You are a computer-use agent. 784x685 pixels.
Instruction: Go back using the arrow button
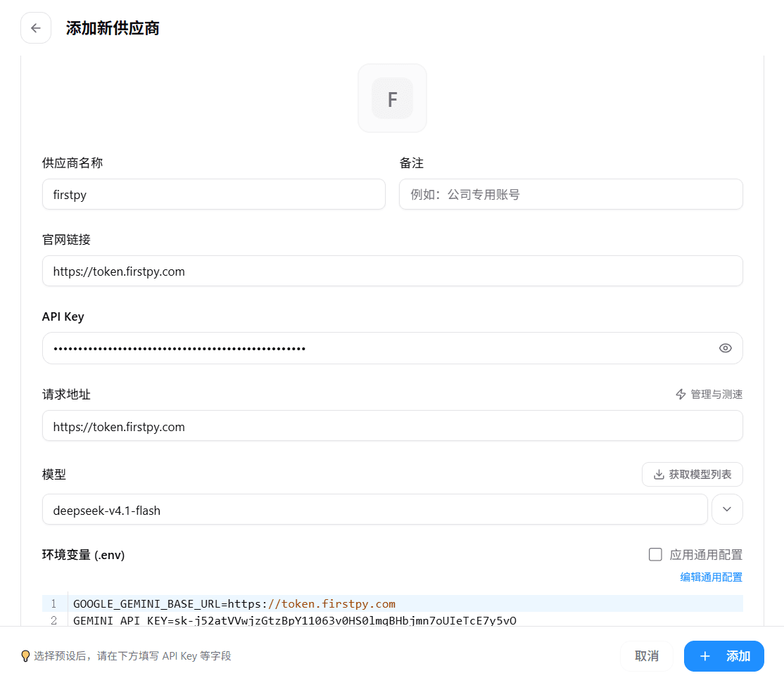tap(35, 28)
